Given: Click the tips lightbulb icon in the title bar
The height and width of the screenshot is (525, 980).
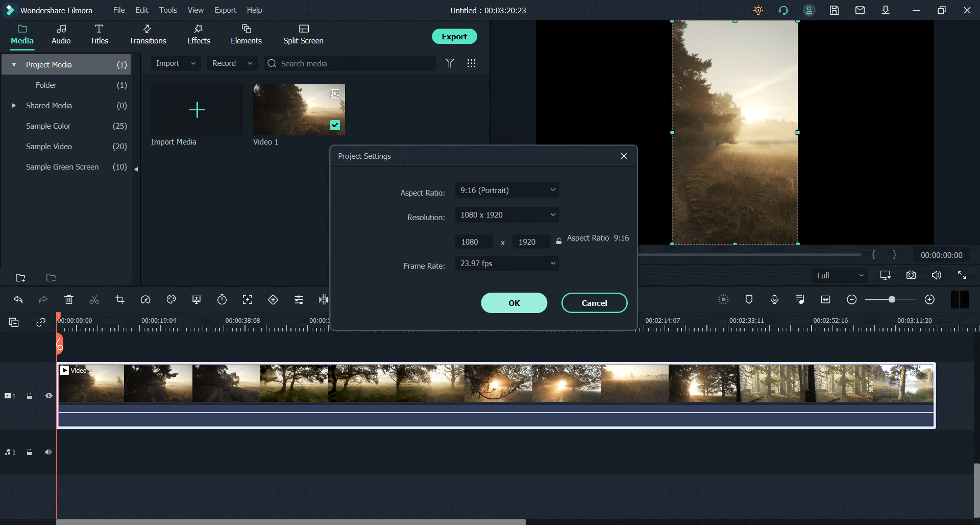Looking at the screenshot, I should point(758,10).
